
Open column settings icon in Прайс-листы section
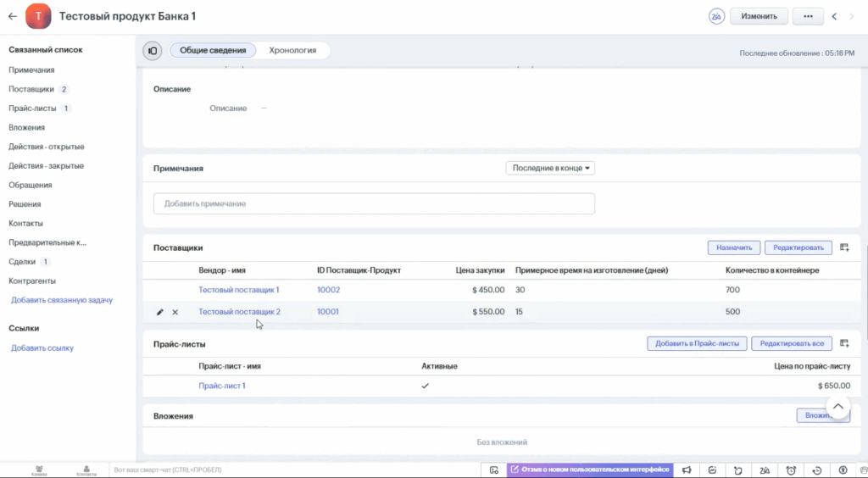click(x=844, y=343)
